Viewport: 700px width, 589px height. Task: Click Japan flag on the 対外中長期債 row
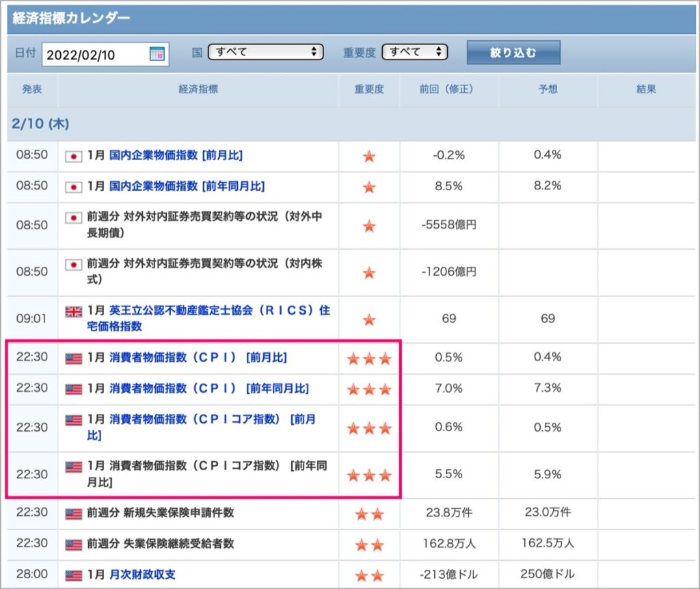(x=74, y=218)
